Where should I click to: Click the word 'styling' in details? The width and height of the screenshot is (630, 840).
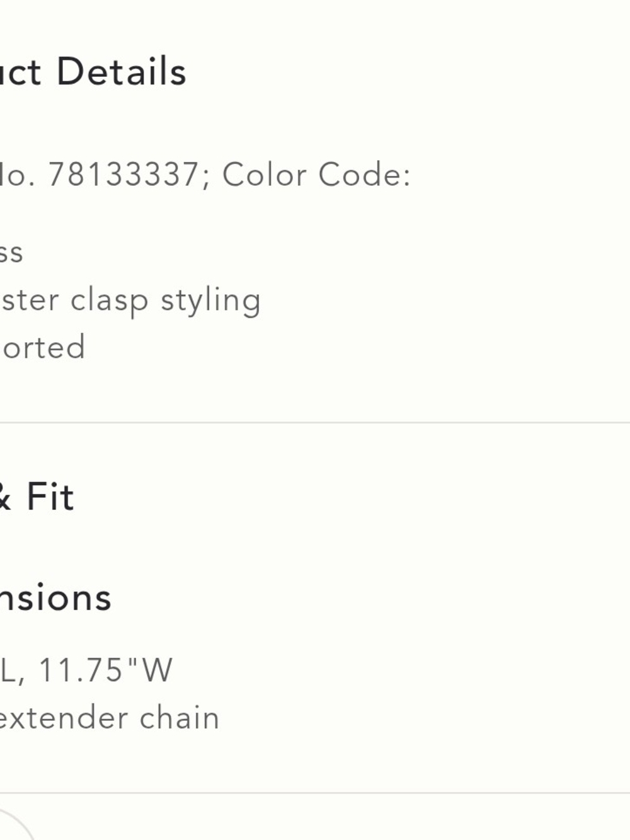(210, 301)
